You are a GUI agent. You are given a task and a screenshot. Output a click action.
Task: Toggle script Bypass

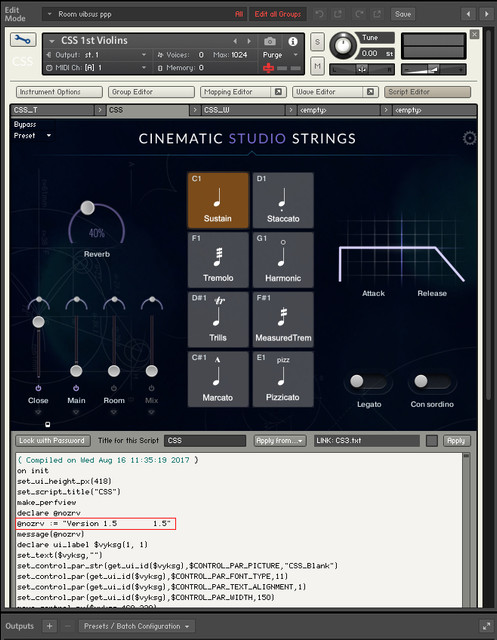(x=25, y=124)
